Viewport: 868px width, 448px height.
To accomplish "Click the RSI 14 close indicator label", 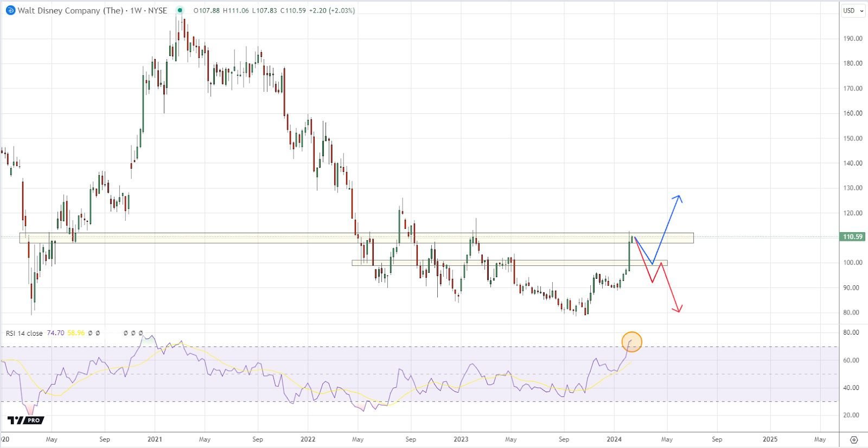I will [x=24, y=333].
